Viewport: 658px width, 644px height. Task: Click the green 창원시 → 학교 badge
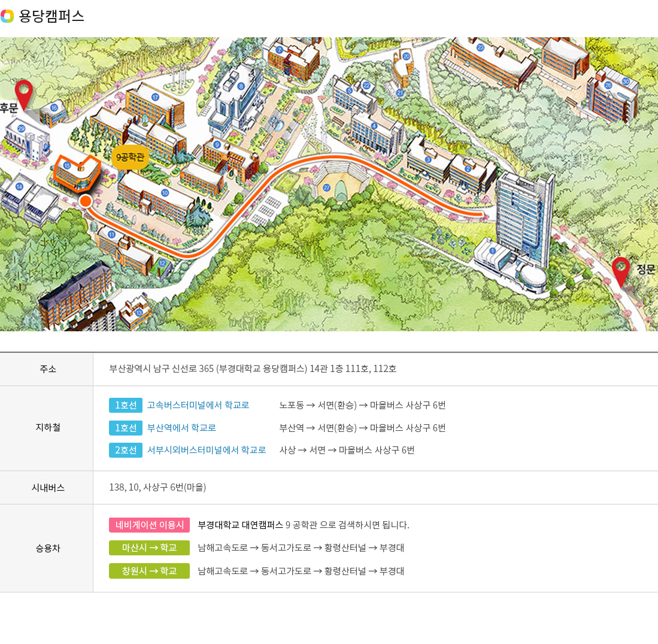point(149,571)
